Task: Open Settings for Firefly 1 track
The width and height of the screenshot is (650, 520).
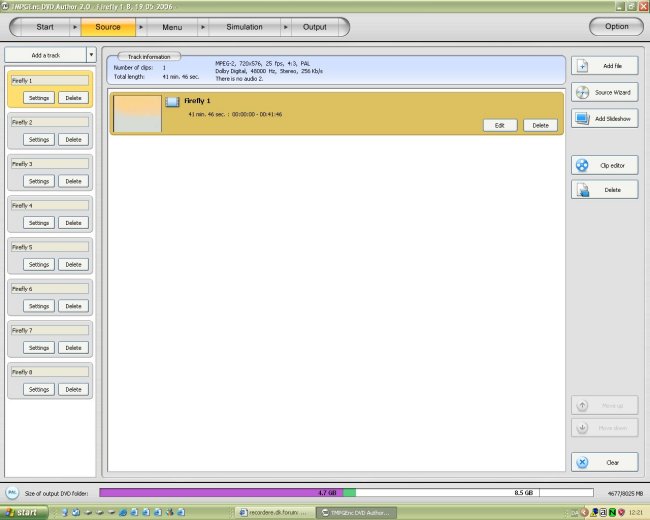Action: (39, 98)
